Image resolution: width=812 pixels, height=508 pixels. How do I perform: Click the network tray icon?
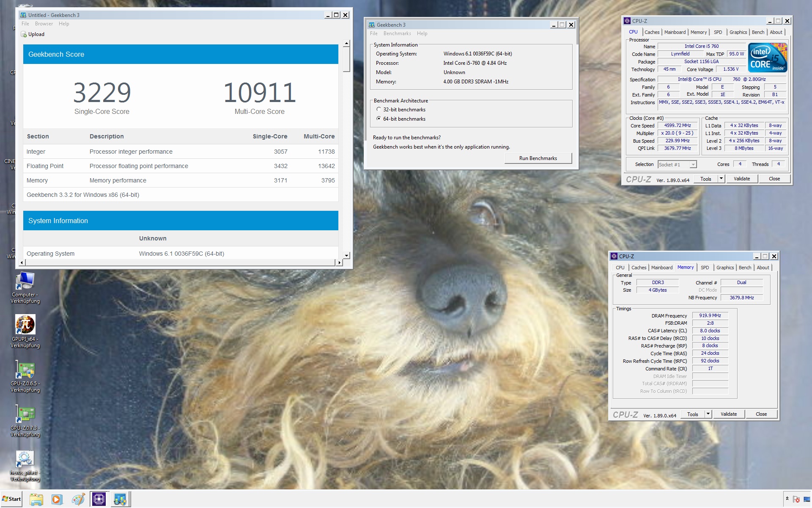[807, 499]
